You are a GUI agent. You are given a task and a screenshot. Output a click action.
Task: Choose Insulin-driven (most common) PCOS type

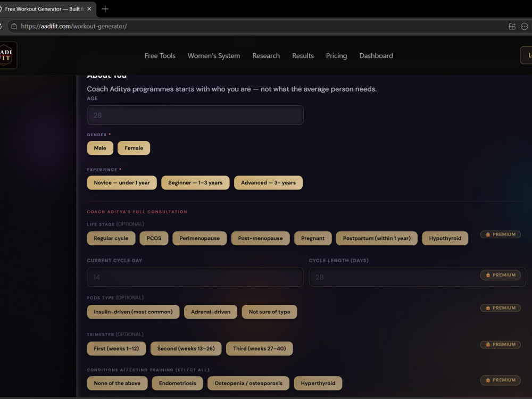coord(133,312)
